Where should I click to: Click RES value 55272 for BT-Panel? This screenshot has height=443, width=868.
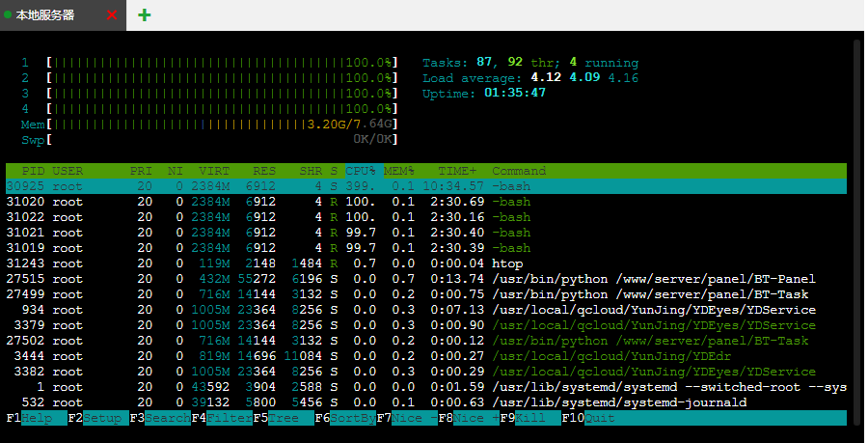[257, 279]
